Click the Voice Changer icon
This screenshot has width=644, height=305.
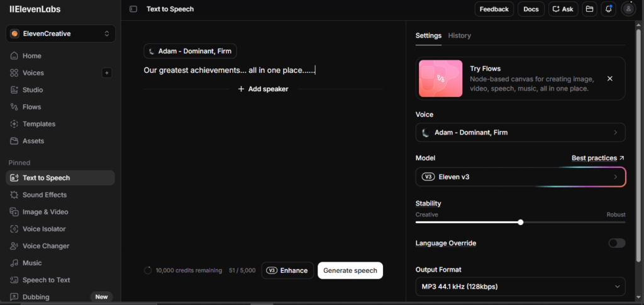click(14, 246)
